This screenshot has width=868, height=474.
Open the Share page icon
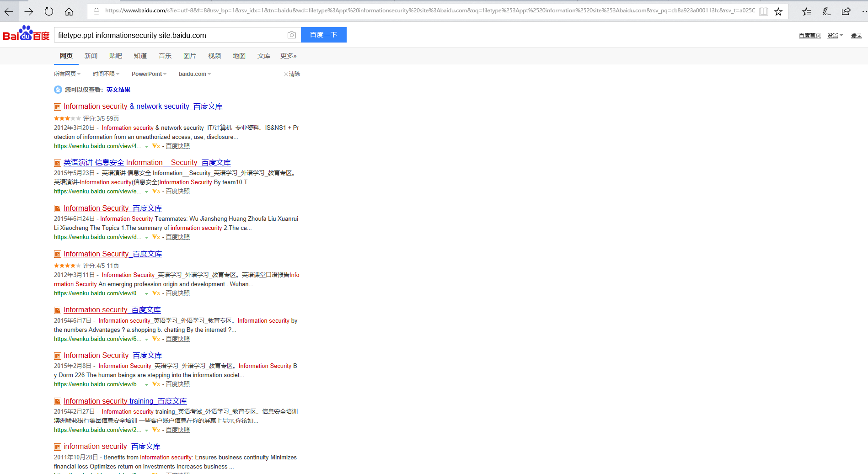tap(846, 11)
